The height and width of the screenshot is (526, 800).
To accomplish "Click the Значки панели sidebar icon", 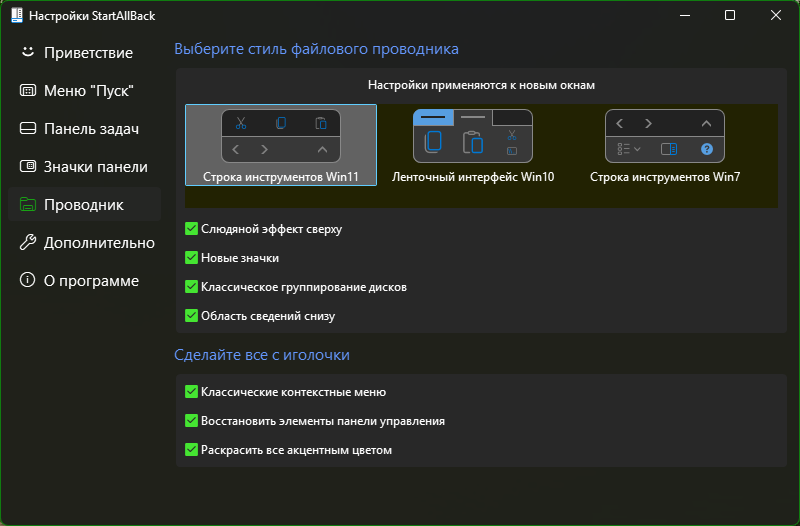I will click(x=28, y=166).
